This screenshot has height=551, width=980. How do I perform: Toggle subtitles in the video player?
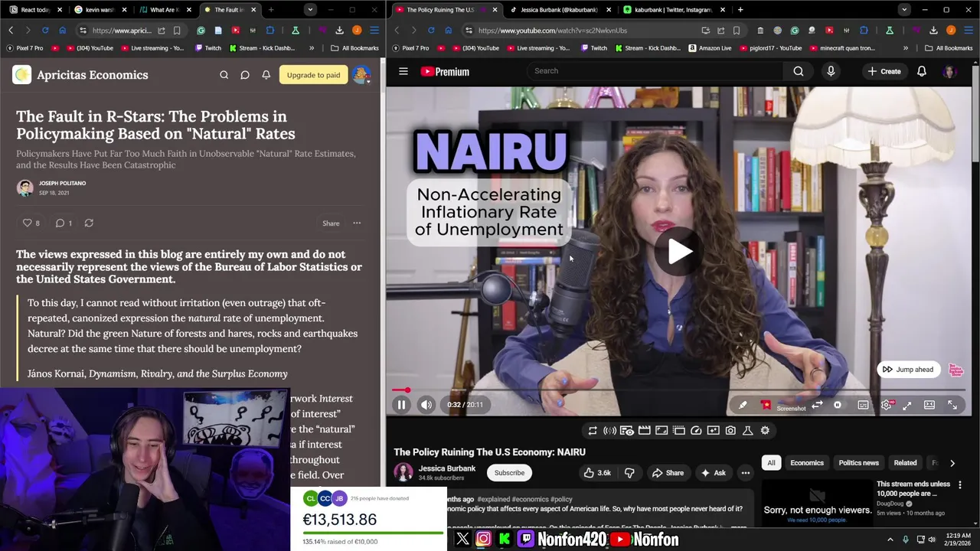coord(863,405)
